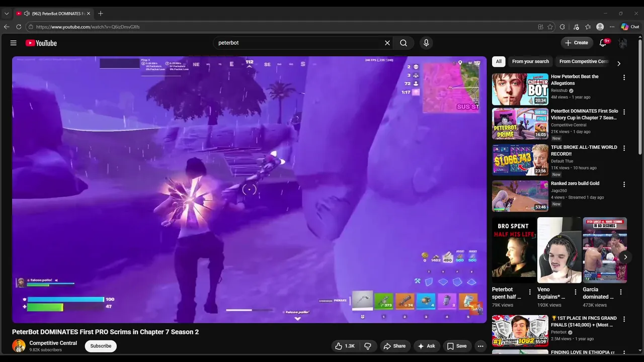
Task: Dislike the video
Action: (368, 346)
